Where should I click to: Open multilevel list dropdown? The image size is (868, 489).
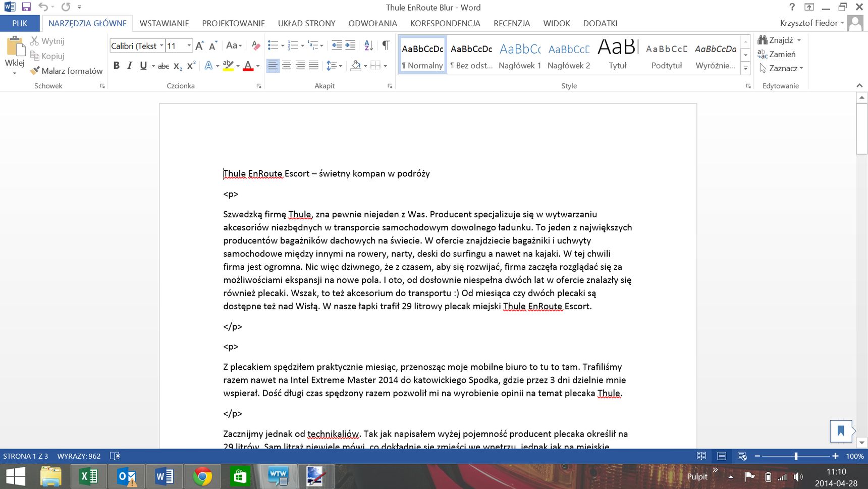click(x=321, y=46)
